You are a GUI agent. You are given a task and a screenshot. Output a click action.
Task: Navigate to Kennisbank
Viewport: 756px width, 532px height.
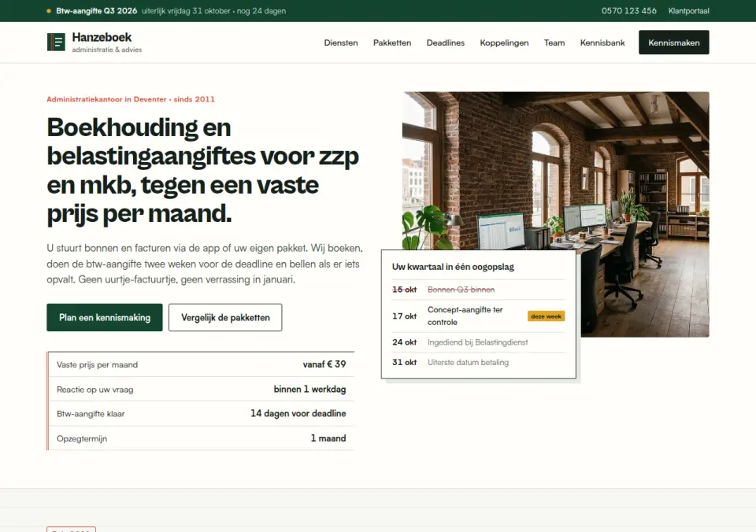tap(602, 42)
